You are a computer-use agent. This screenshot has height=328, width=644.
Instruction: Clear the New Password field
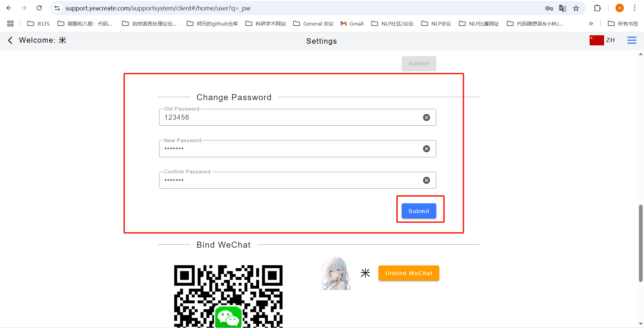tap(426, 149)
